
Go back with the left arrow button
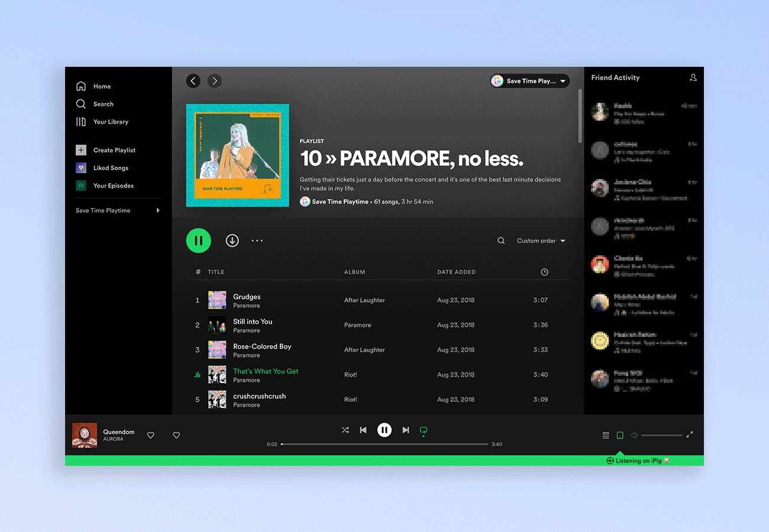click(x=193, y=81)
